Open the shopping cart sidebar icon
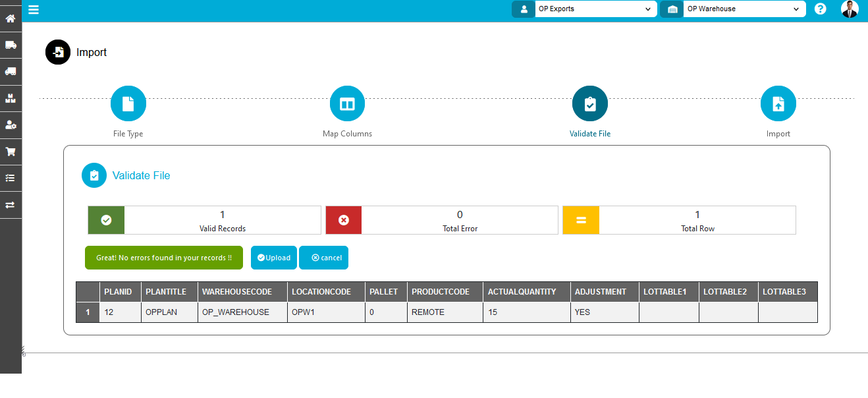The width and height of the screenshot is (868, 398). [11, 152]
